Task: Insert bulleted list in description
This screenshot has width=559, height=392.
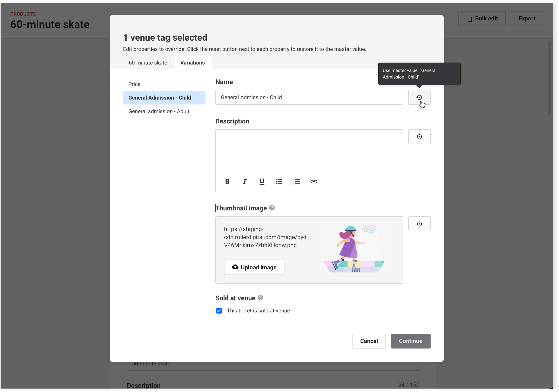Action: (279, 182)
